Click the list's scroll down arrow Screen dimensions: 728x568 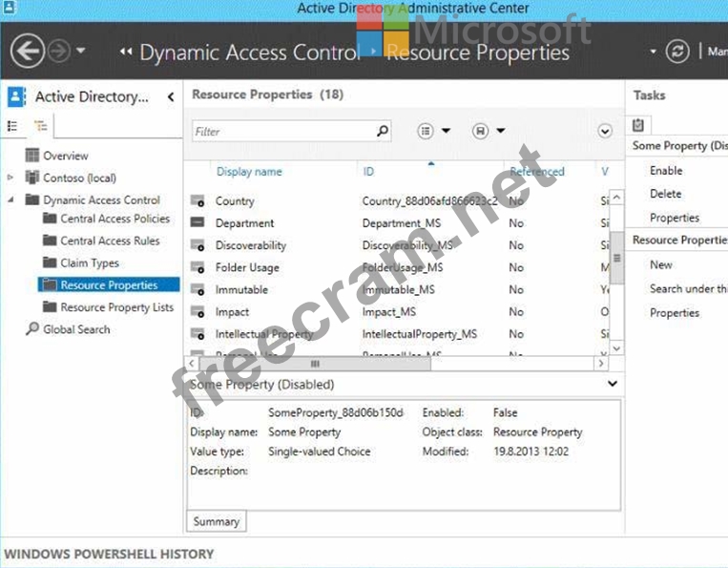pos(616,347)
